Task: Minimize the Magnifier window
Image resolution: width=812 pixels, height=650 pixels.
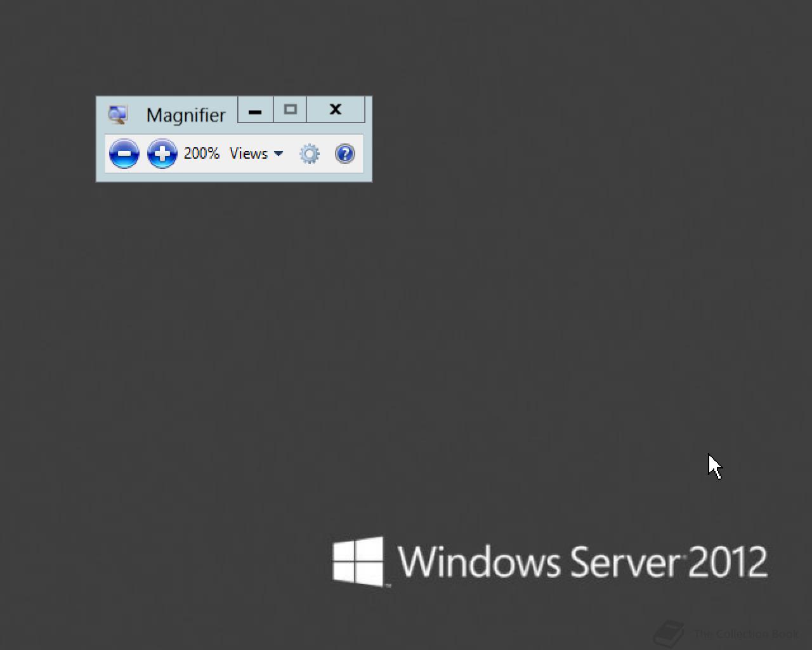Action: point(256,110)
